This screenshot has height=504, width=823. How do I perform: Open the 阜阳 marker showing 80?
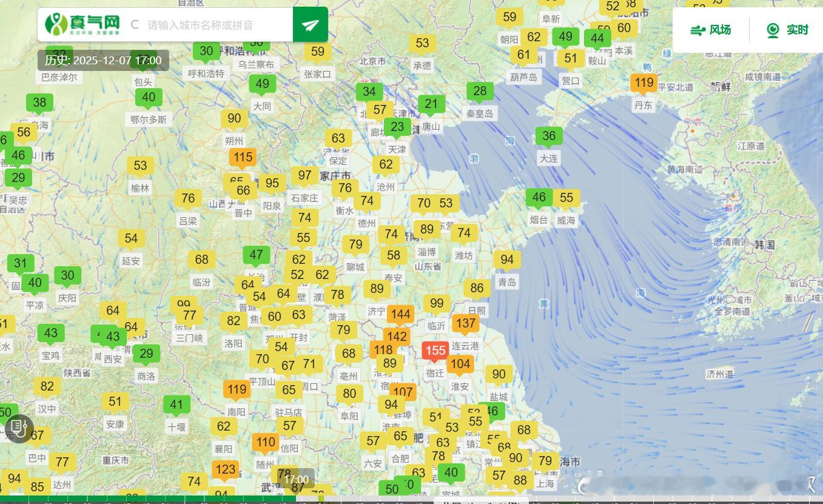click(349, 394)
